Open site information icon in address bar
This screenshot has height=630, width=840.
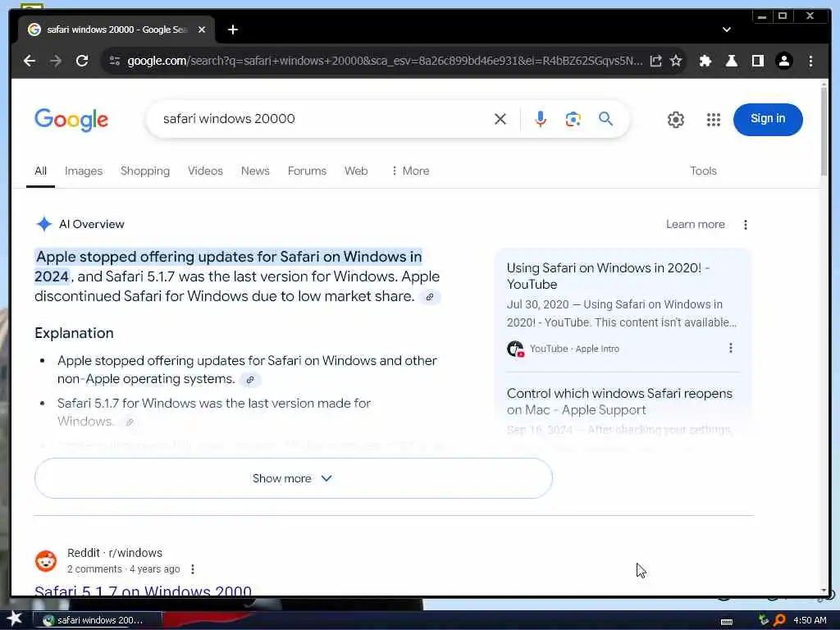115,61
